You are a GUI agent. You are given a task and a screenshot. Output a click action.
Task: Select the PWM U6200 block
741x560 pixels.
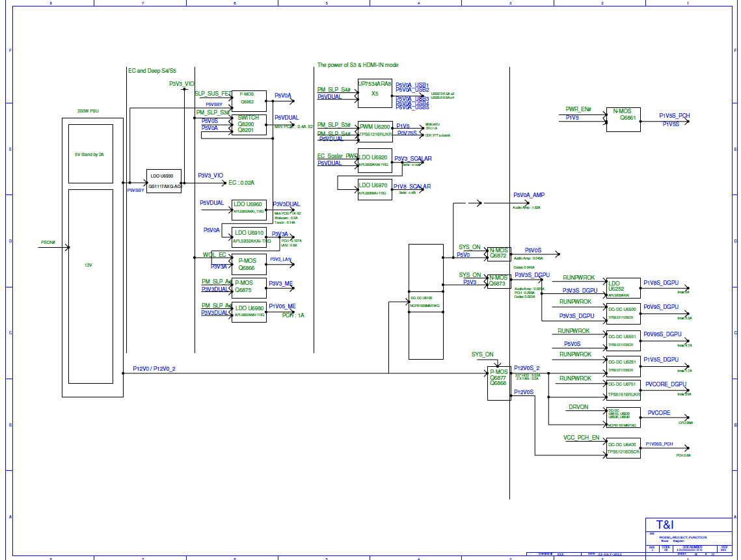click(375, 131)
